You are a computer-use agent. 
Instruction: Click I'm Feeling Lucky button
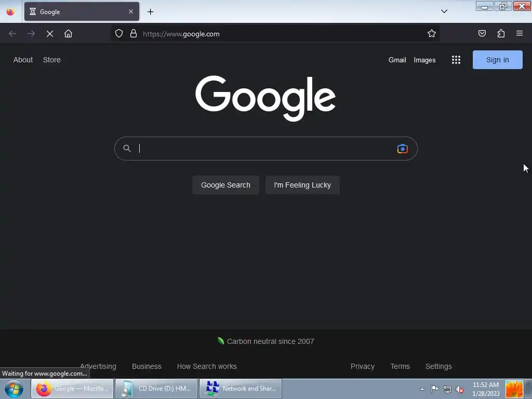[302, 185]
